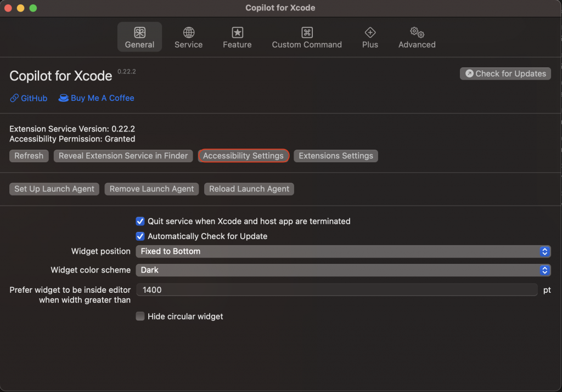Image resolution: width=562 pixels, height=392 pixels.
Task: Click the Extension Service Version text
Action: pyautogui.click(x=72, y=129)
